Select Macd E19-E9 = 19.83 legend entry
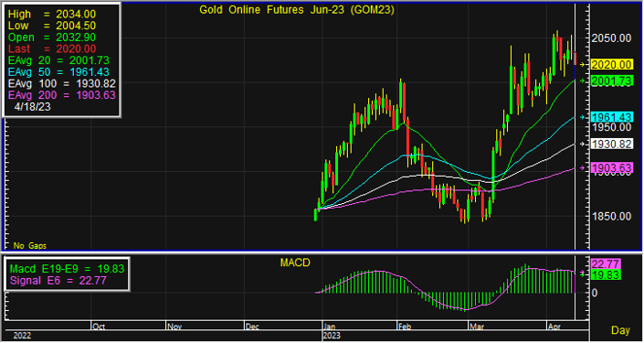Image resolution: width=644 pixels, height=343 pixels. (67, 269)
